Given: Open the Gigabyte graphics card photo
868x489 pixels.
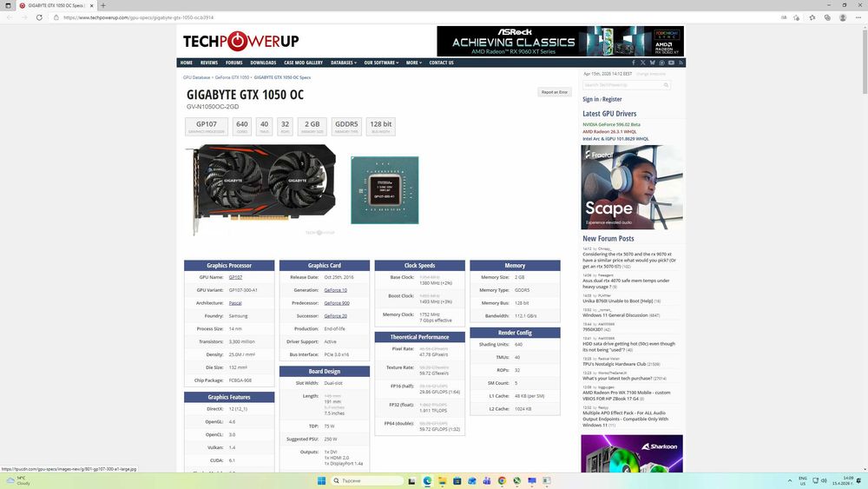Looking at the screenshot, I should point(261,188).
